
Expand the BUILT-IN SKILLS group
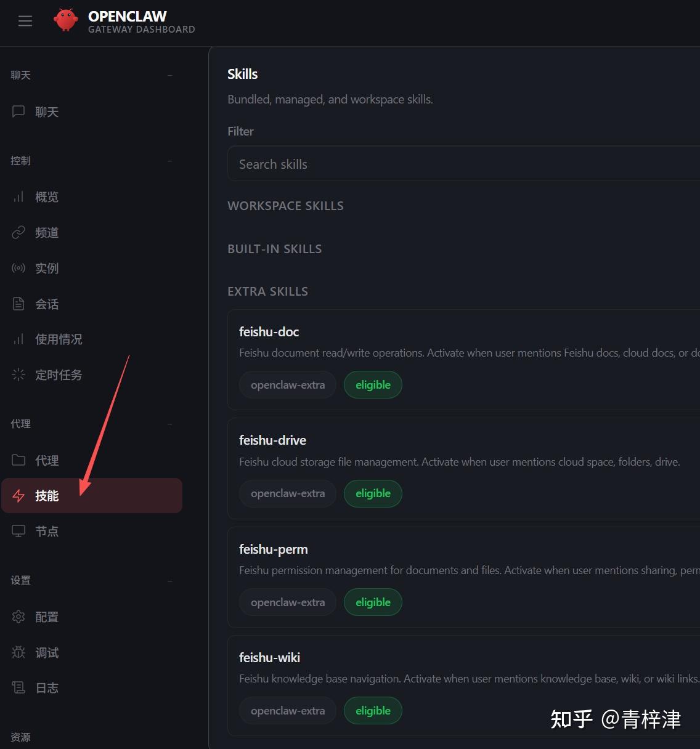click(x=275, y=249)
